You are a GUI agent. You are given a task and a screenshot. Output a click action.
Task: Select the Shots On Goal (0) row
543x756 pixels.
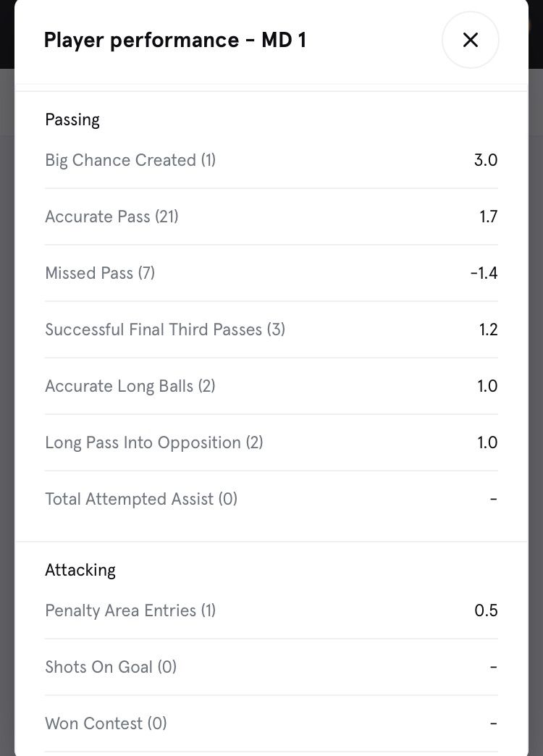point(111,667)
